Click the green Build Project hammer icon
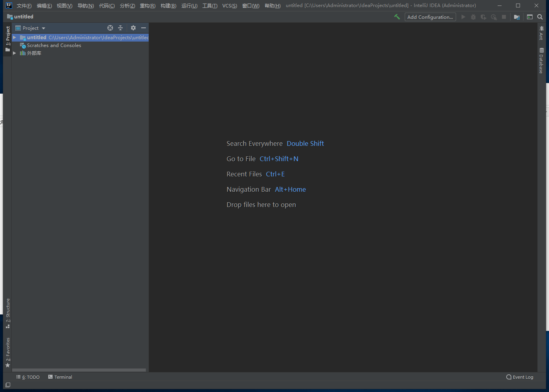The image size is (549, 392). 397,17
